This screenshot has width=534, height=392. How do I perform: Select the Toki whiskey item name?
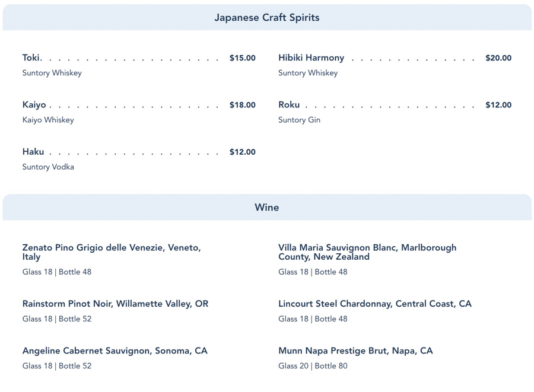31,58
